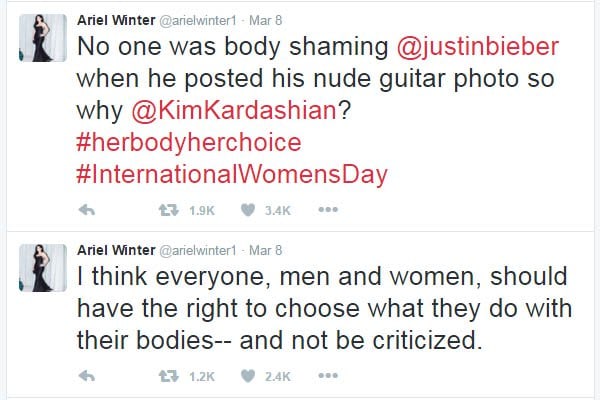
Task: Open the second tweet's Mar 8 timestamp
Action: coord(266,250)
